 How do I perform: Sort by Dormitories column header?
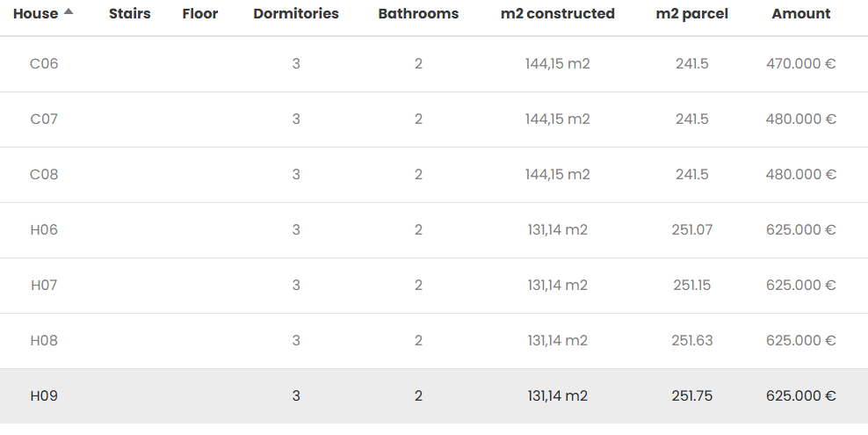coord(296,14)
